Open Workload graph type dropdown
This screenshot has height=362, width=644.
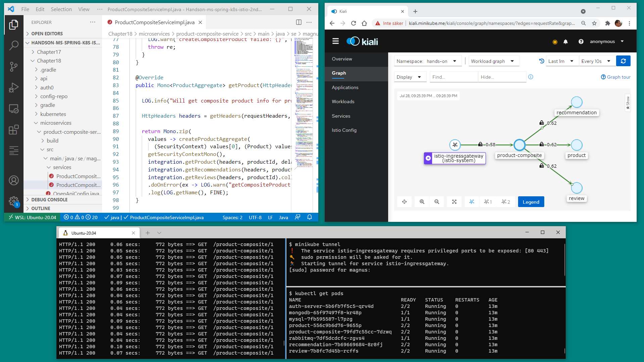click(493, 61)
